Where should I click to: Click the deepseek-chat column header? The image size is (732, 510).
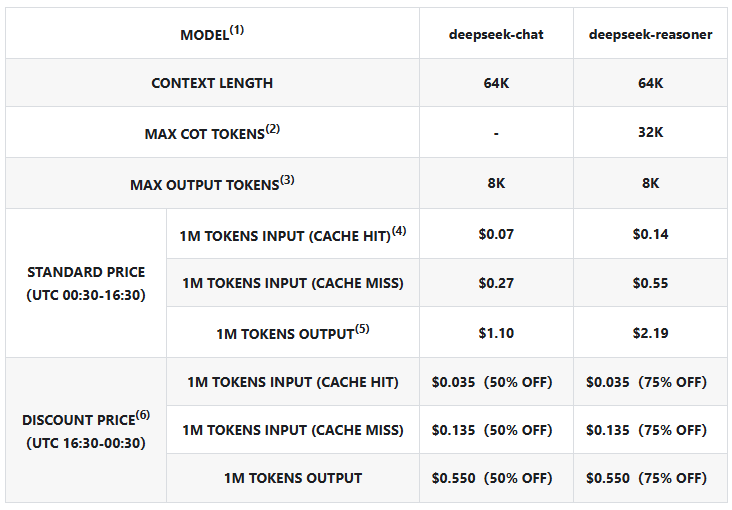click(496, 35)
